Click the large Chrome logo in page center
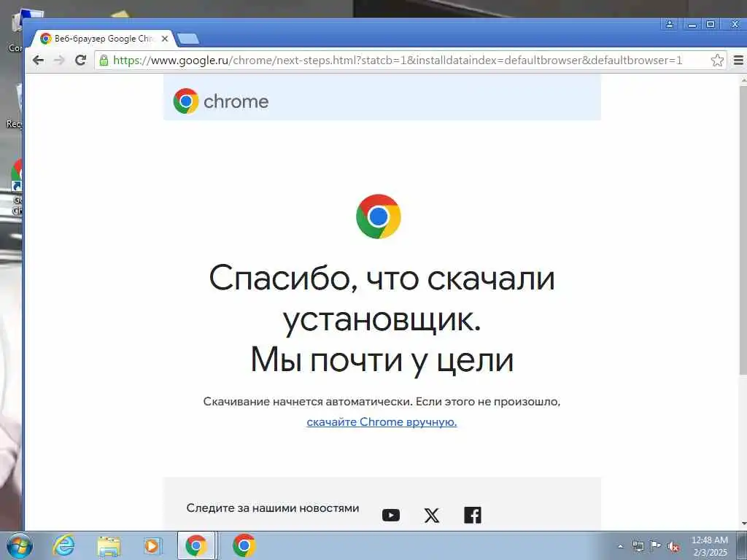This screenshot has width=747, height=560. (x=379, y=216)
